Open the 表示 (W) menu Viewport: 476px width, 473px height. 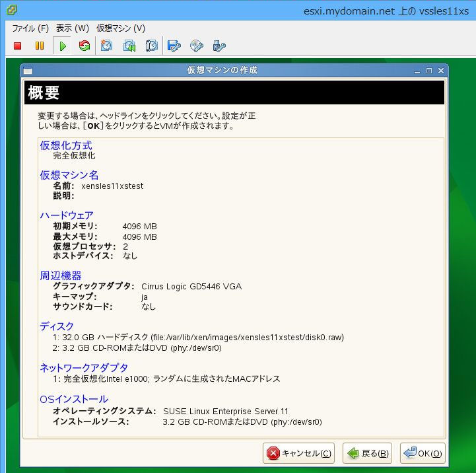pos(72,28)
